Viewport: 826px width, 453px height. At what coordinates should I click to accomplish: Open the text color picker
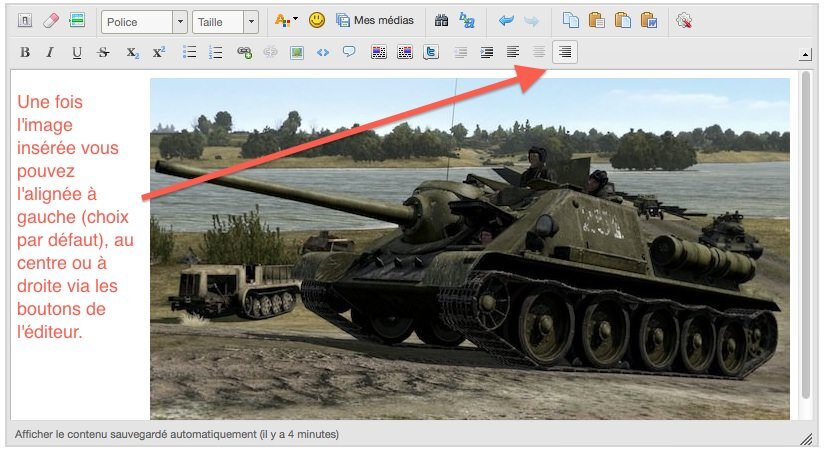286,21
